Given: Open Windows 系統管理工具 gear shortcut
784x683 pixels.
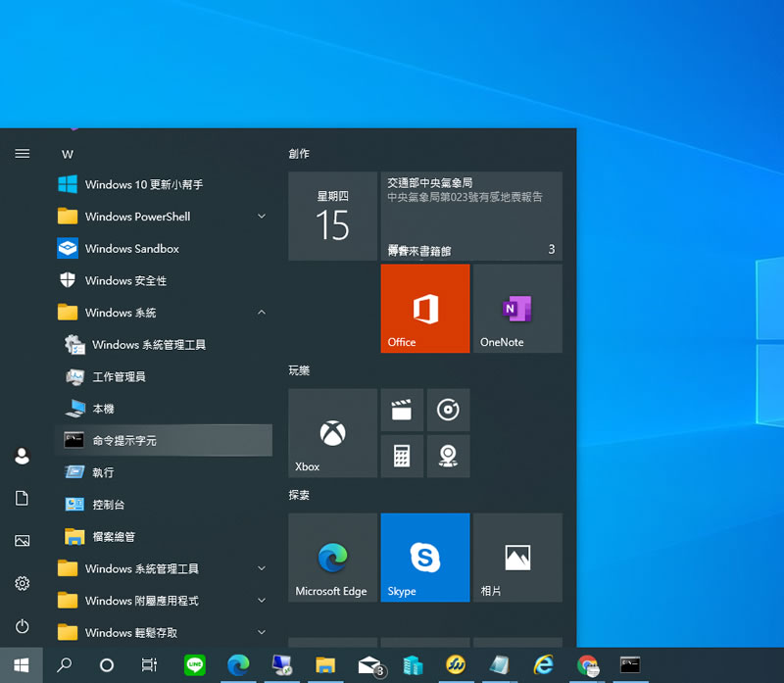Looking at the screenshot, I should (164, 345).
